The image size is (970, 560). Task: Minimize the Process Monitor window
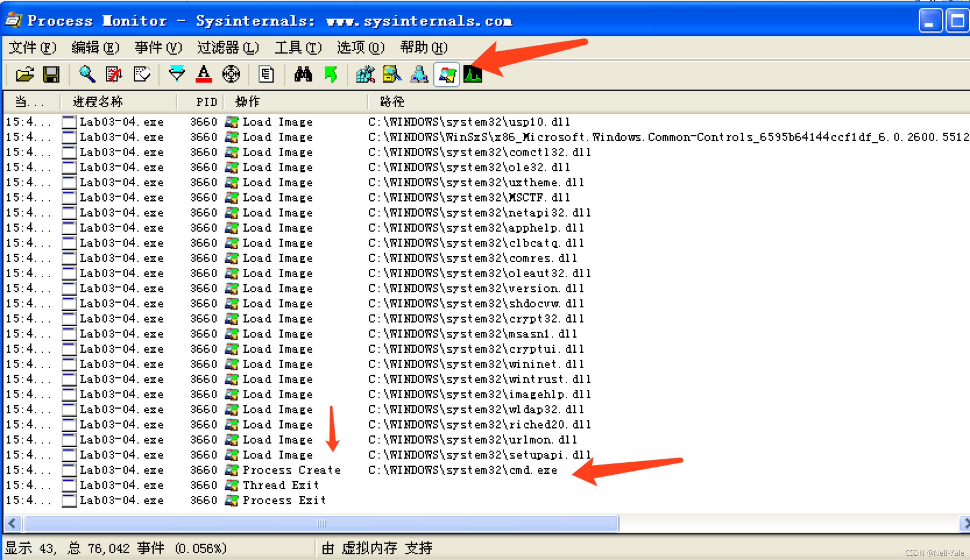point(930,21)
